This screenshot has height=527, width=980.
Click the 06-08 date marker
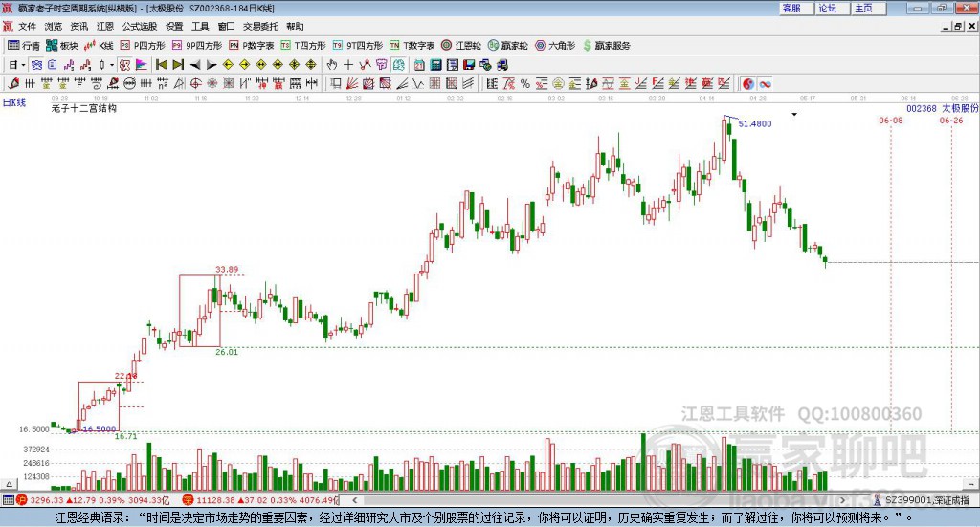[891, 120]
